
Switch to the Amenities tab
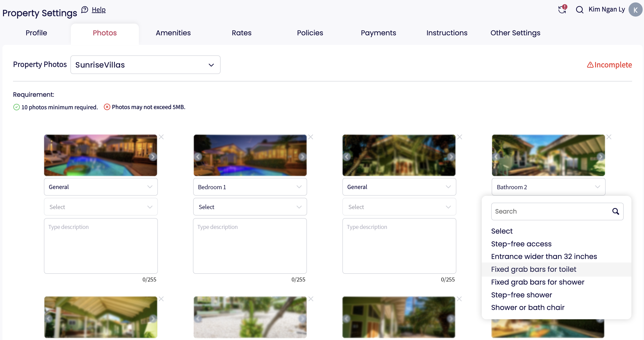(173, 33)
